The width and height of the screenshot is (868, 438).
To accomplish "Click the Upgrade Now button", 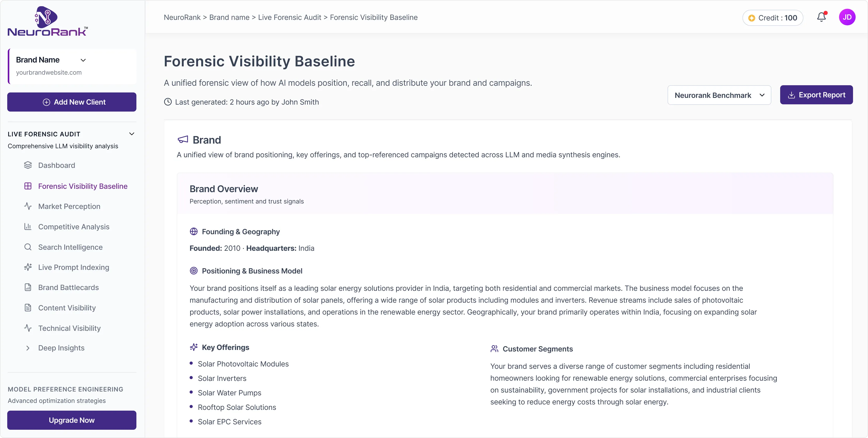I will tap(72, 420).
